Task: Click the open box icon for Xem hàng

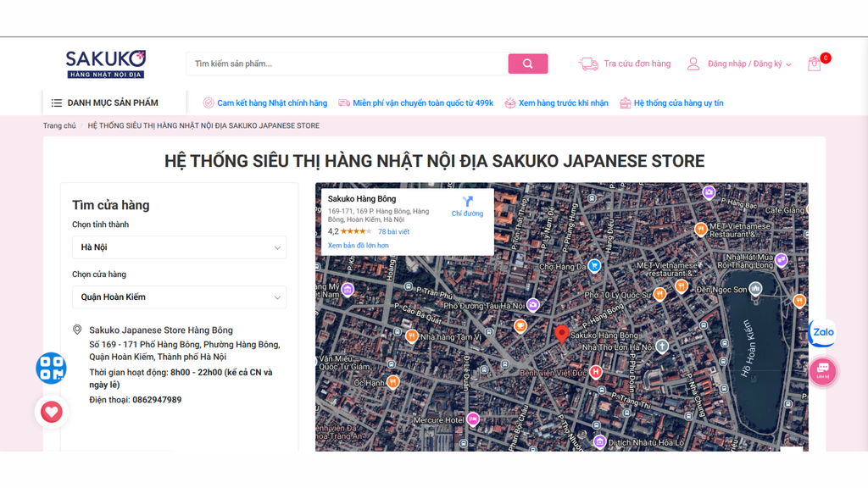Action: click(509, 103)
